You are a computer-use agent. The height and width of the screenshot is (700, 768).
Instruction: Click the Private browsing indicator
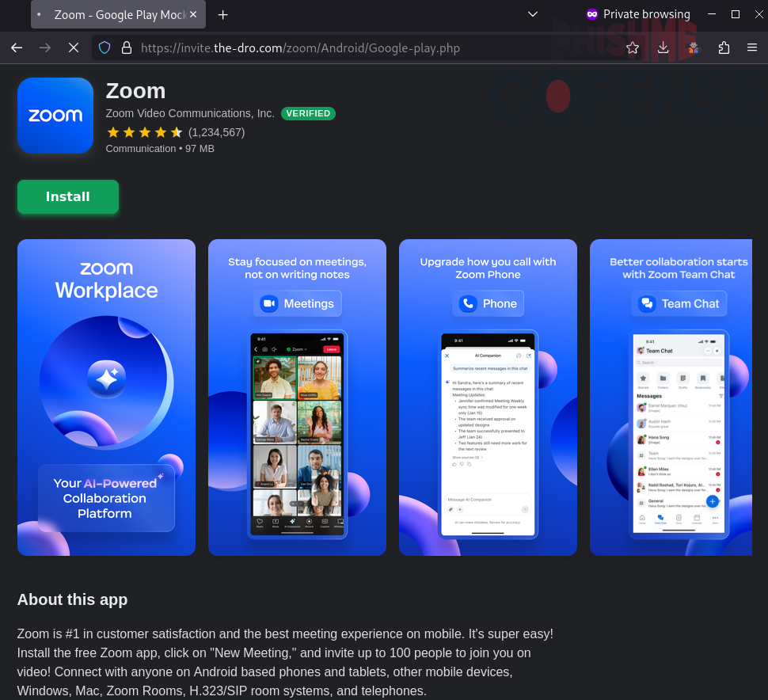637,14
